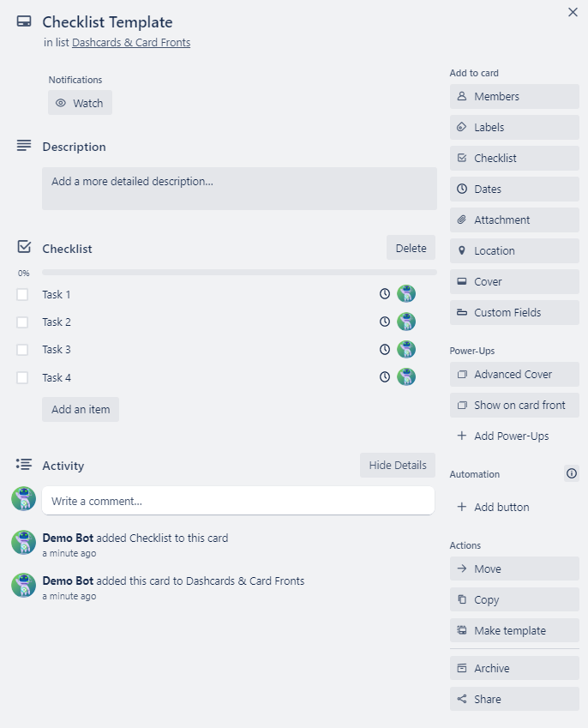Open the Location option
588x728 pixels.
513,250
